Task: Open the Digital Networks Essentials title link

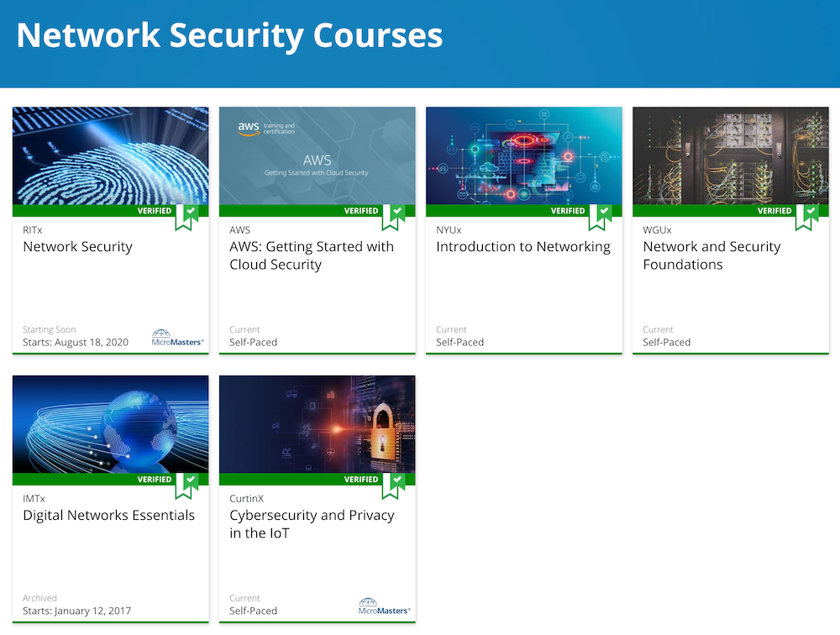Action: 108,515
